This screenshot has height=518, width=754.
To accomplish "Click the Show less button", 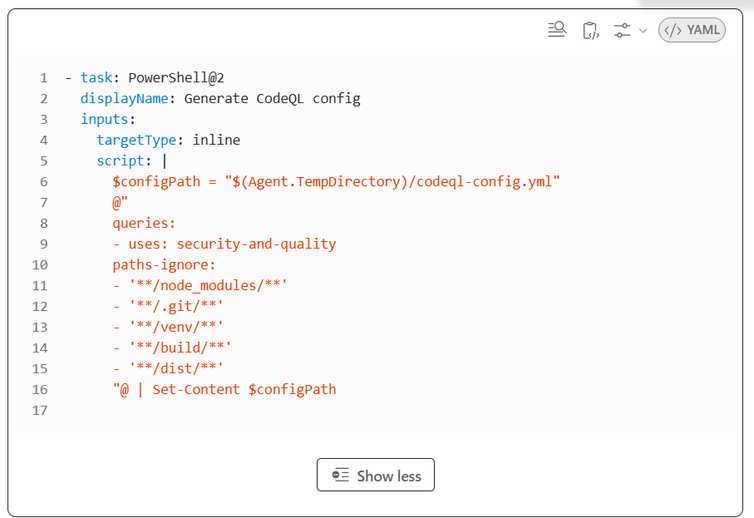I will [x=376, y=475].
